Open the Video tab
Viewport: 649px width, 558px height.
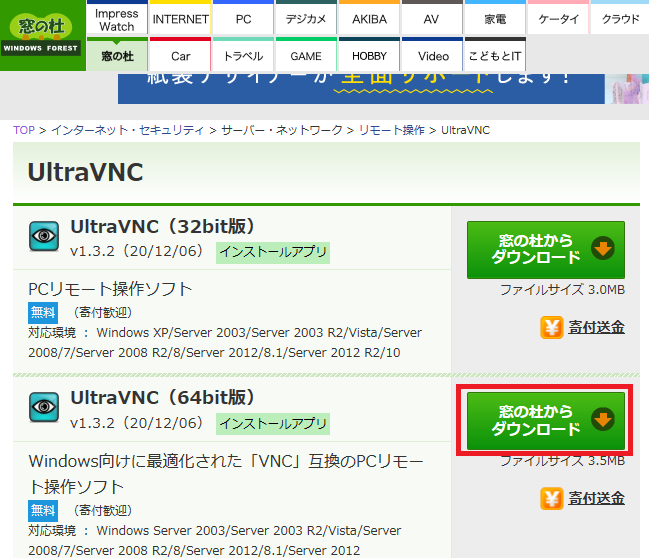point(433,55)
